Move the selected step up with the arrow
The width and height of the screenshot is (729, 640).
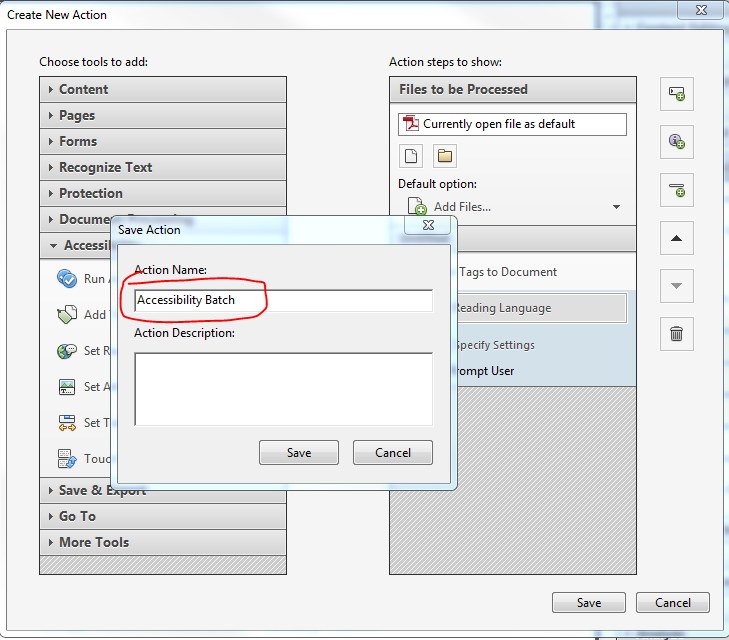click(x=676, y=238)
